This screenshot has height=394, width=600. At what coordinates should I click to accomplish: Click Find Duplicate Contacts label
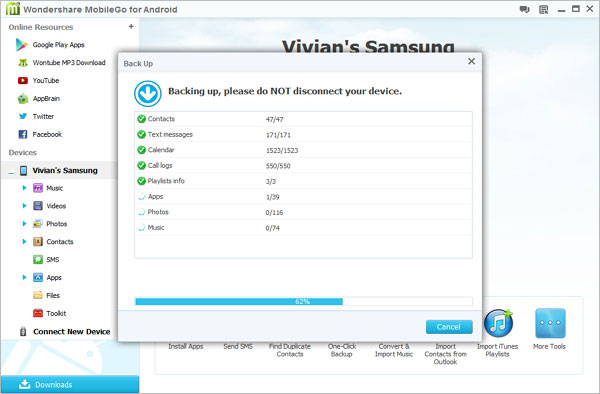tap(290, 350)
